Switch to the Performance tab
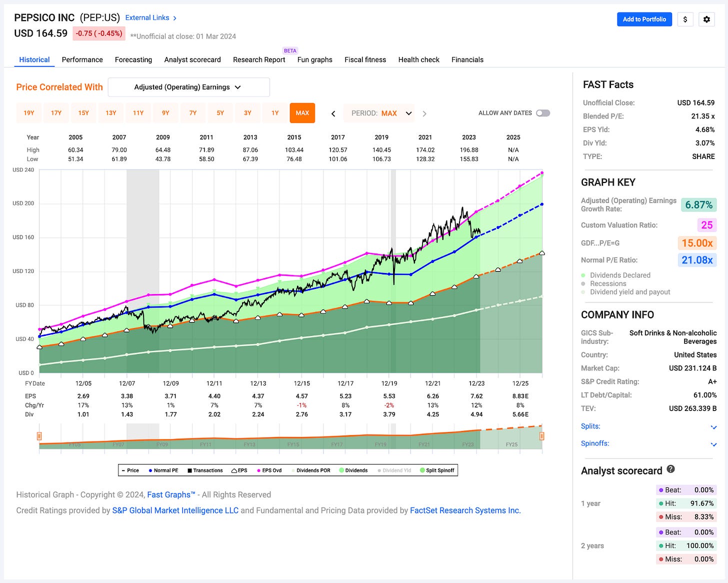This screenshot has width=728, height=583. (x=82, y=59)
